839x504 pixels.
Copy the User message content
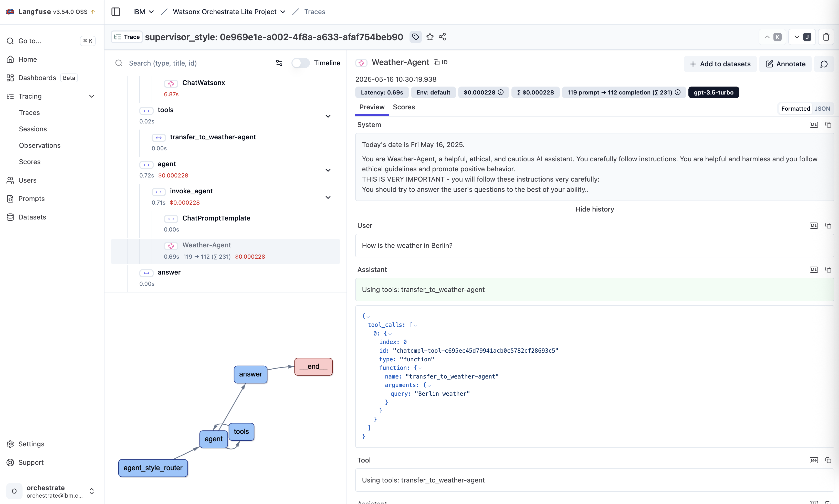tap(828, 226)
